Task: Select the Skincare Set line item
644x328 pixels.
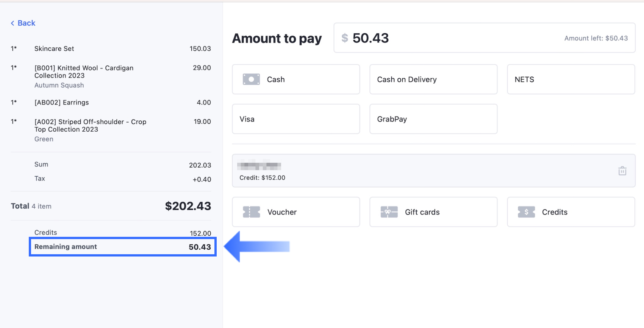Action: click(54, 49)
